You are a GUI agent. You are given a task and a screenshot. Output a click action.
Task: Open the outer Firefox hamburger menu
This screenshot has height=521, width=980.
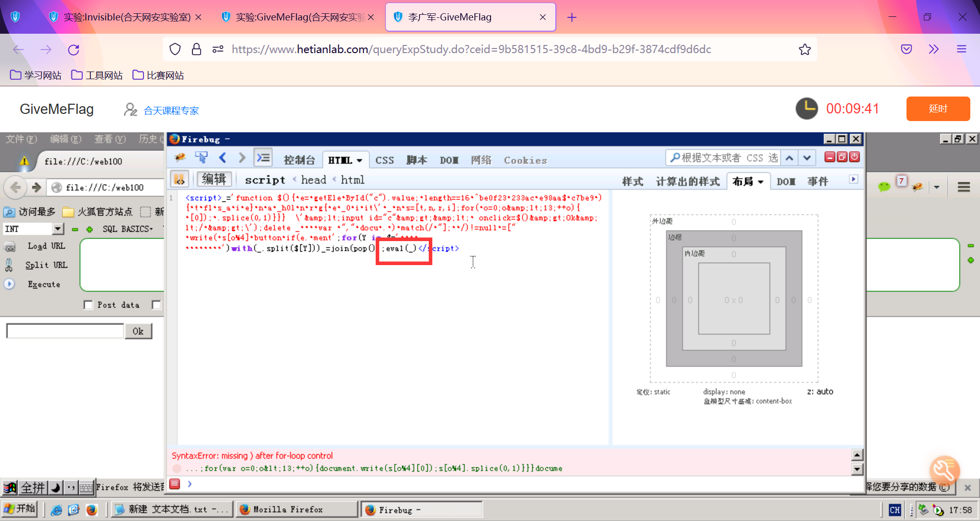962,50
